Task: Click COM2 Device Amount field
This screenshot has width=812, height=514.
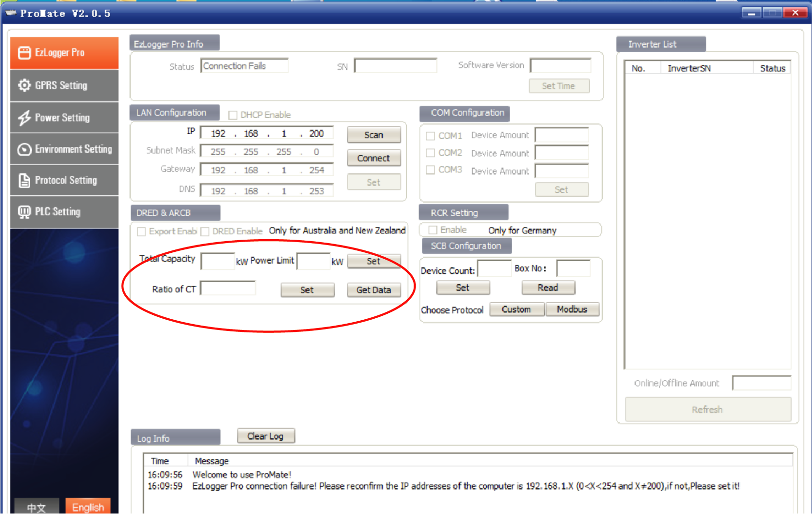Action: click(562, 153)
